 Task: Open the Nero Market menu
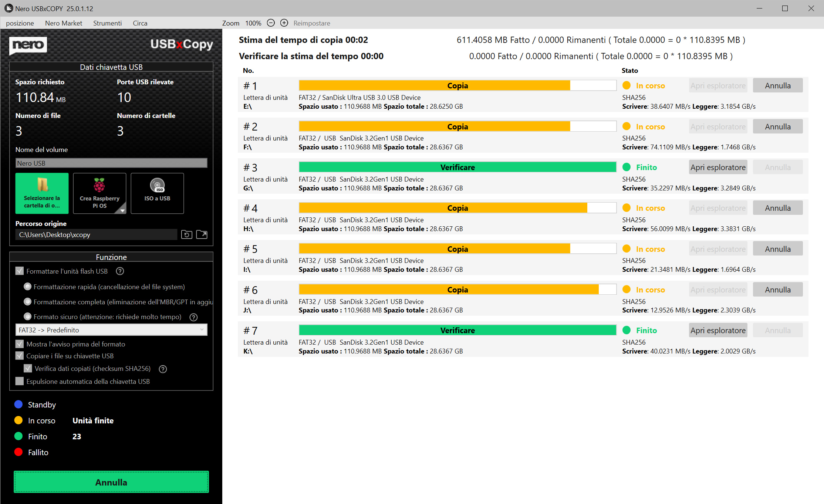click(x=64, y=23)
